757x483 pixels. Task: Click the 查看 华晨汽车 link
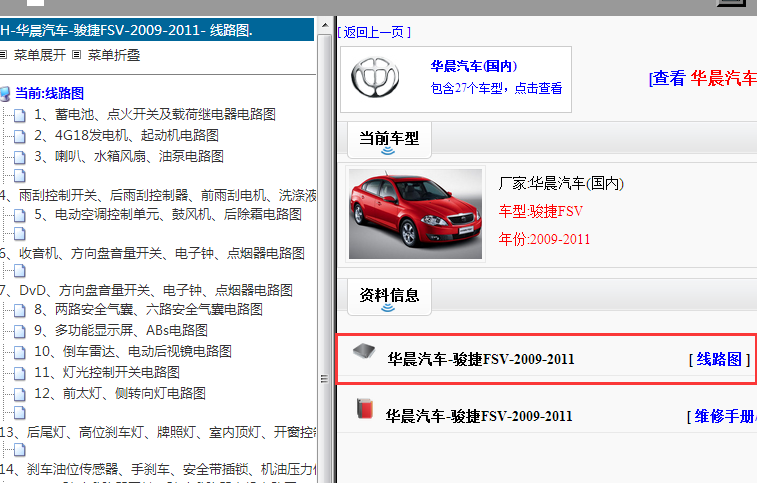coord(703,78)
